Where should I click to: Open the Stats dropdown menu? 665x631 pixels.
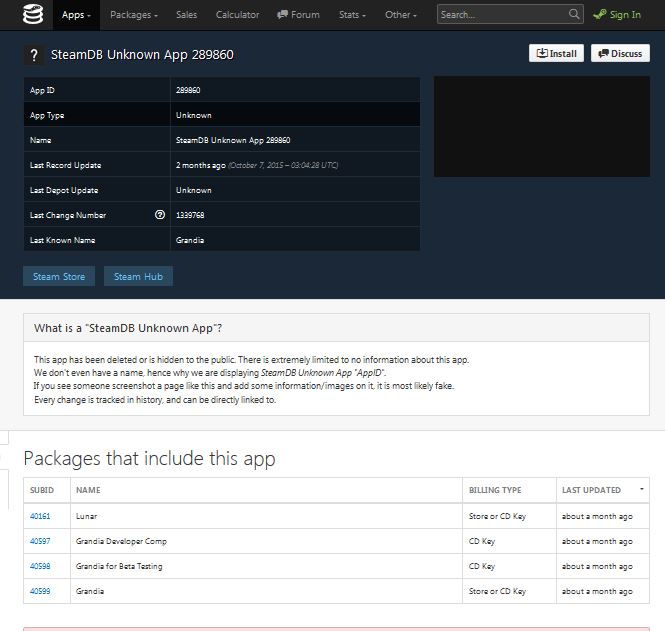(352, 15)
